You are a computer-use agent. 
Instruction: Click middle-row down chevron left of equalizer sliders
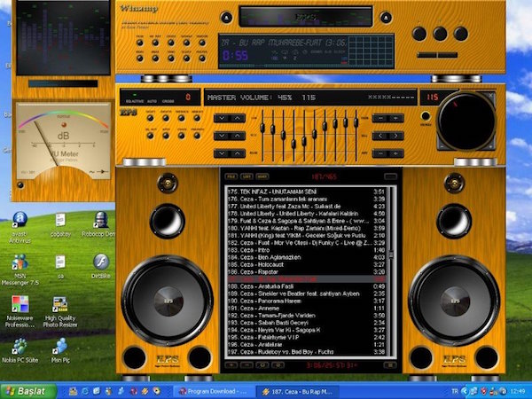click(222, 136)
